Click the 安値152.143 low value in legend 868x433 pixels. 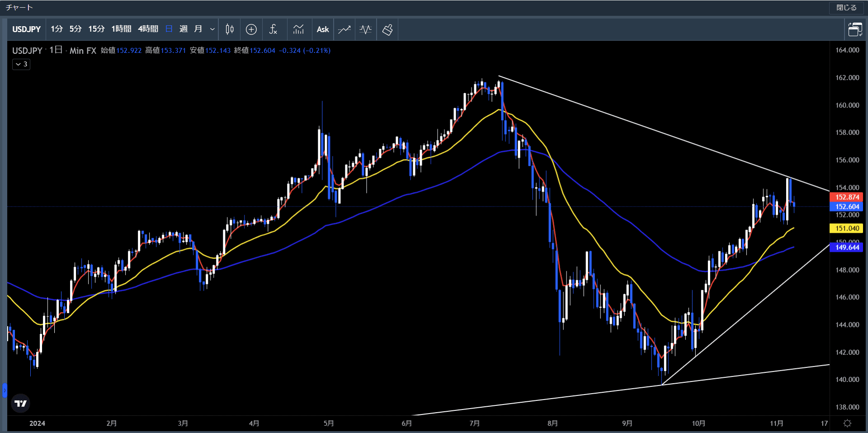point(210,51)
